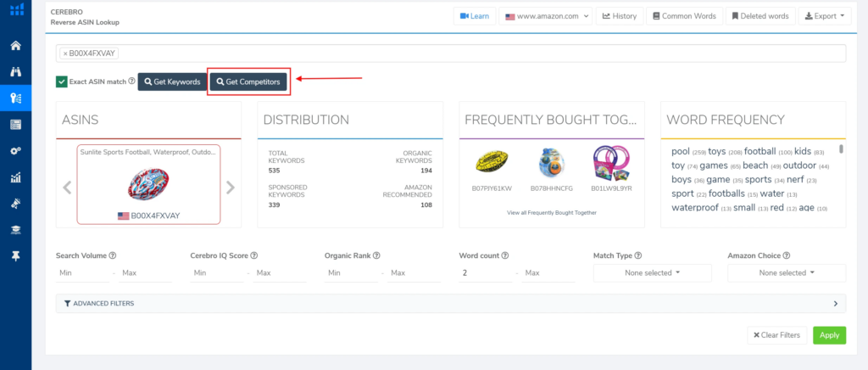Click the Organic Rank help icon

click(376, 256)
